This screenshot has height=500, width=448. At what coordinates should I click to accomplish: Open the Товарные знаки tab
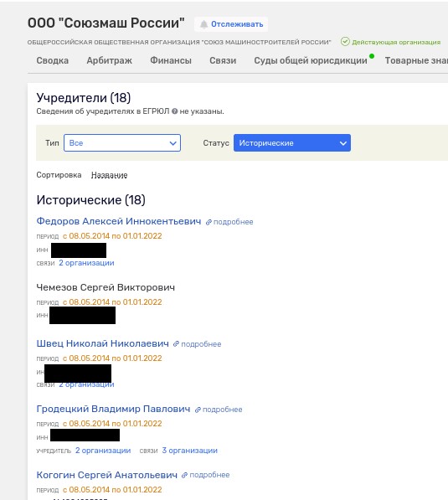[416, 60]
